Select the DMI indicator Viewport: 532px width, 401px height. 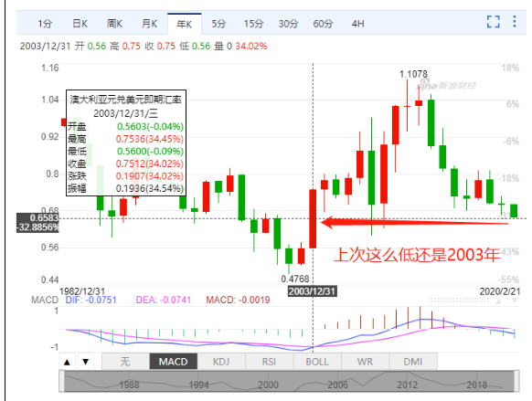click(x=413, y=362)
